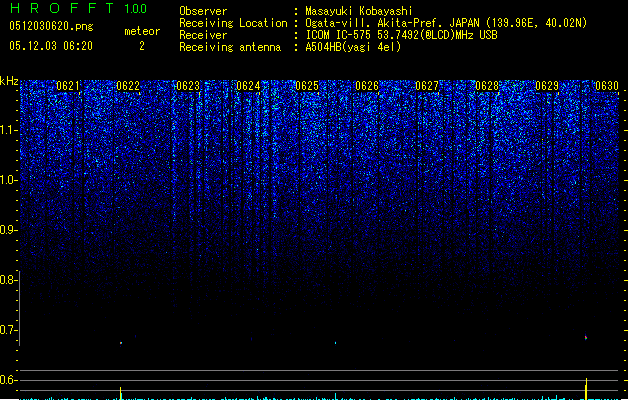Click the 0.6 kHz axis tick label
629x400 pixels.
pyautogui.click(x=9, y=380)
